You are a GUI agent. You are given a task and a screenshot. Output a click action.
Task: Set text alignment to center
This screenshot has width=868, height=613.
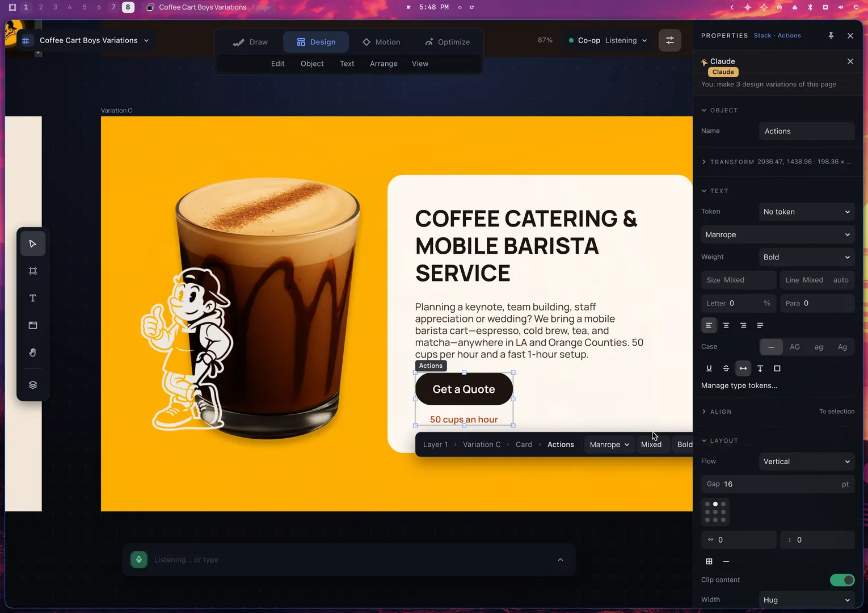[x=726, y=325]
